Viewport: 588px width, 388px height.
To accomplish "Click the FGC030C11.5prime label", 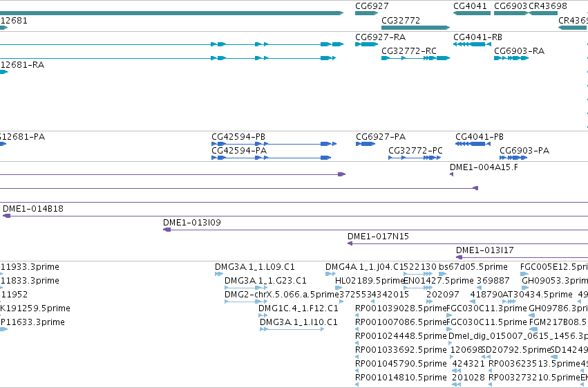I will point(486,322).
